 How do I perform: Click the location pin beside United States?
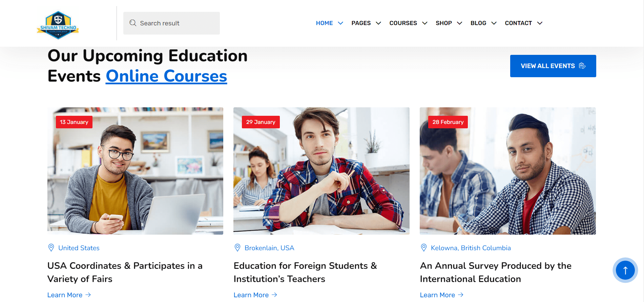(x=51, y=248)
